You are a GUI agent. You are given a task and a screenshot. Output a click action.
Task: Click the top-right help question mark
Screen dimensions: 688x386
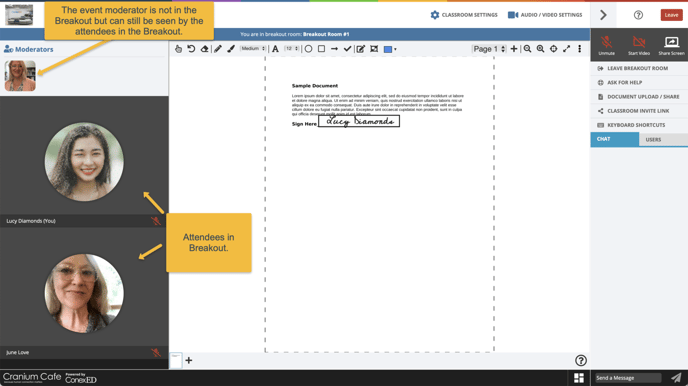tap(638, 15)
